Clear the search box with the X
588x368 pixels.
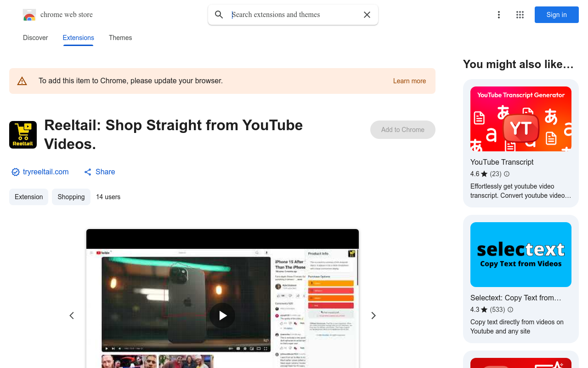(367, 15)
